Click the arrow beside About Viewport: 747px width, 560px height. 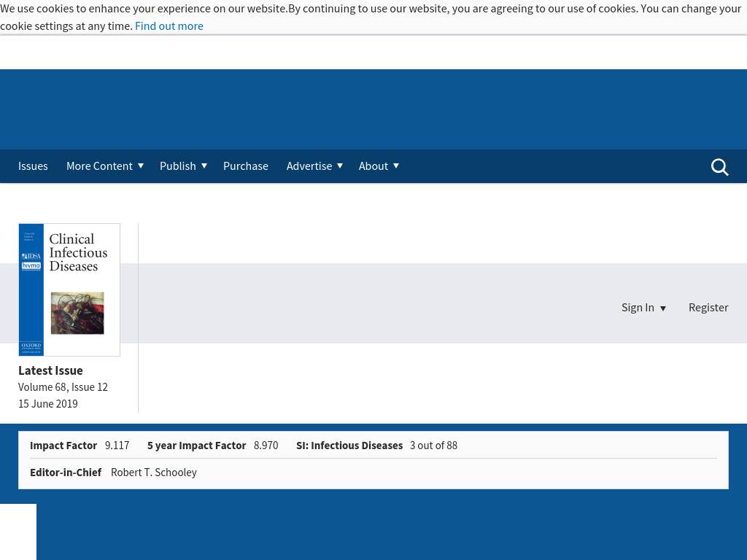tap(396, 166)
